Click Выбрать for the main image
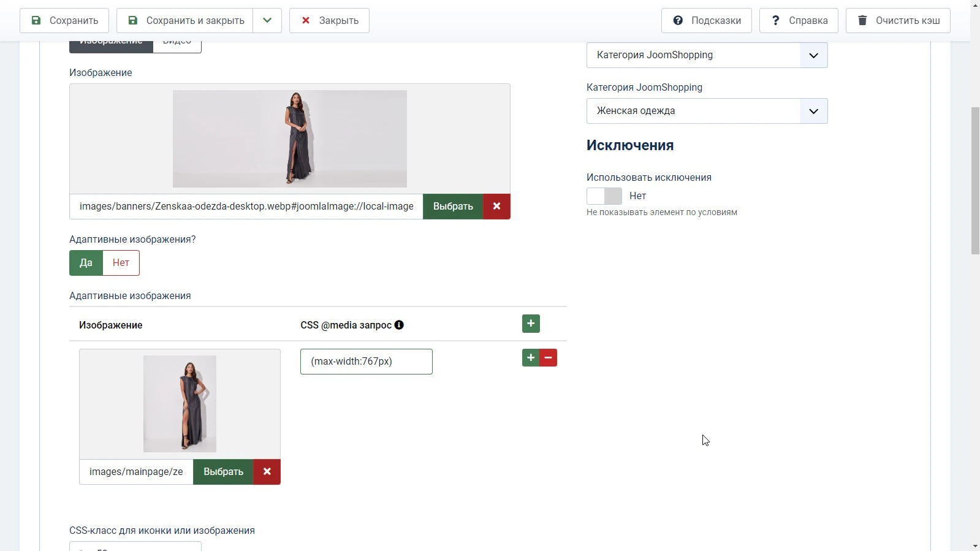The height and width of the screenshot is (551, 980). 453,207
